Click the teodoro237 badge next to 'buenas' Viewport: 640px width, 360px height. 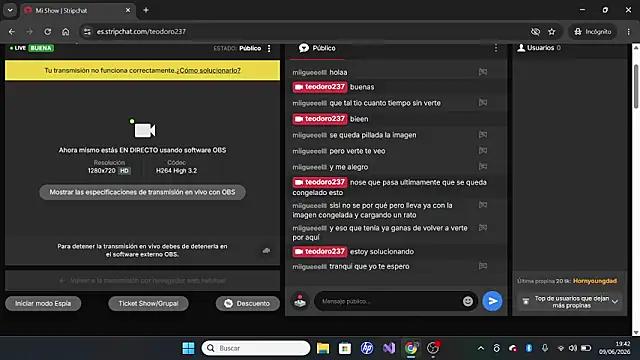point(320,87)
